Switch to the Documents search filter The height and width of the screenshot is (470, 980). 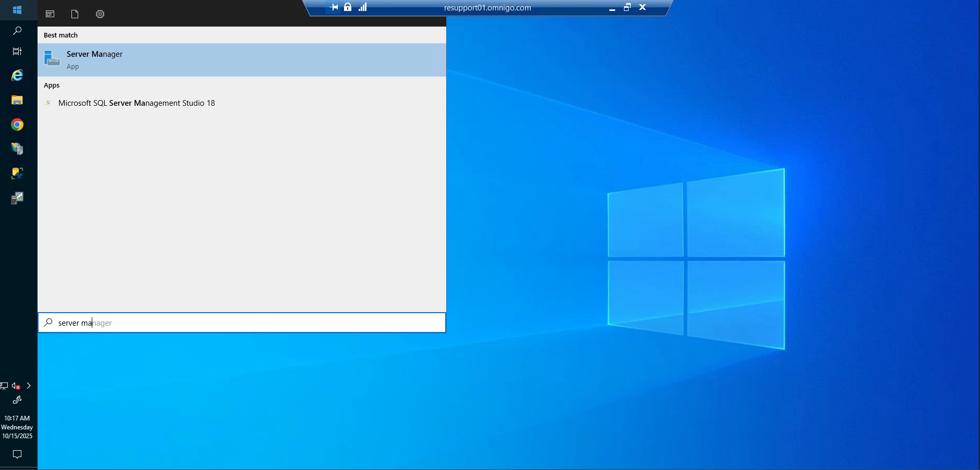tap(75, 14)
